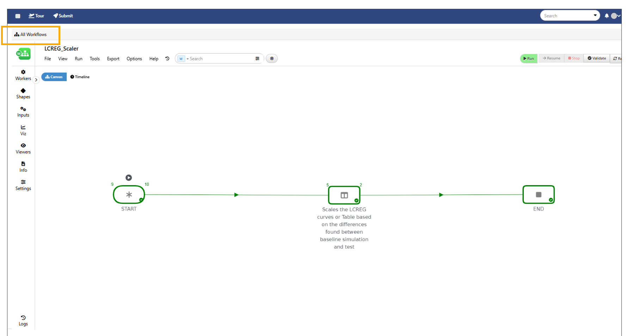Screen dimensions: 644x336
Task: Open the File menu
Action: [x=48, y=59]
